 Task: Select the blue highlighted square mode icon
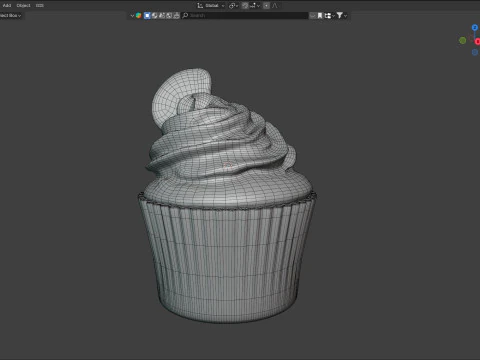tap(147, 15)
